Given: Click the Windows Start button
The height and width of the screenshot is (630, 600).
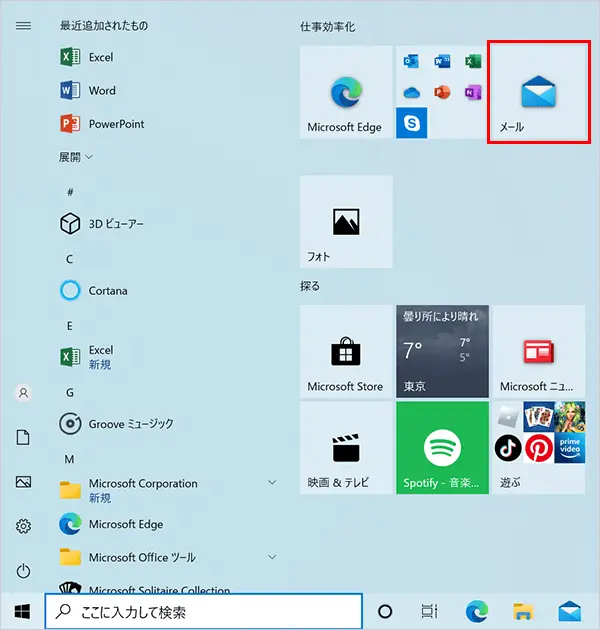Looking at the screenshot, I should click(x=22, y=612).
